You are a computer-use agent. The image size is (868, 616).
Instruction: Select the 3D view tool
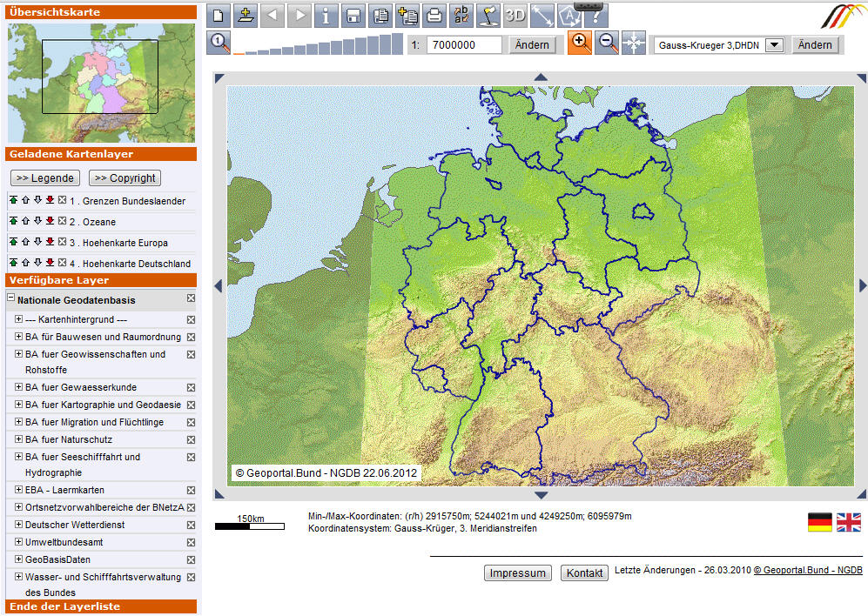click(515, 16)
